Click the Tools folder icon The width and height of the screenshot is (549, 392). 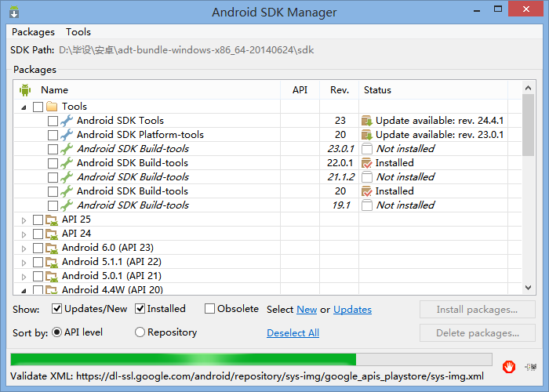[53, 107]
